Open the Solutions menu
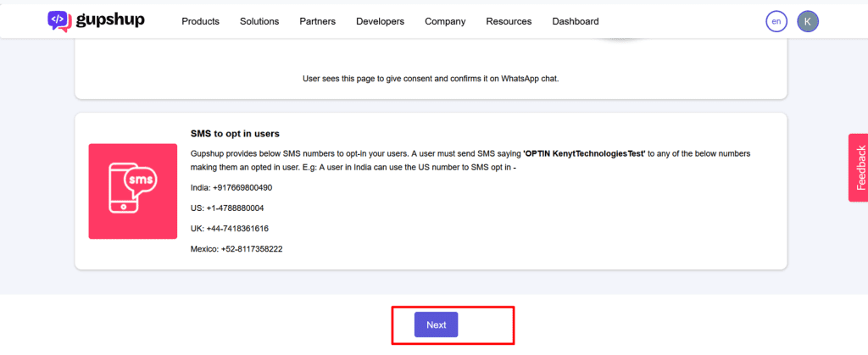The width and height of the screenshot is (868, 355). (x=259, y=21)
